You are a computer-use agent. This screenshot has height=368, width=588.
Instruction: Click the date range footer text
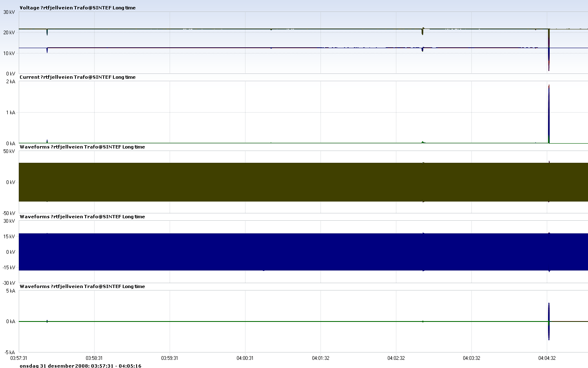[x=80, y=366]
